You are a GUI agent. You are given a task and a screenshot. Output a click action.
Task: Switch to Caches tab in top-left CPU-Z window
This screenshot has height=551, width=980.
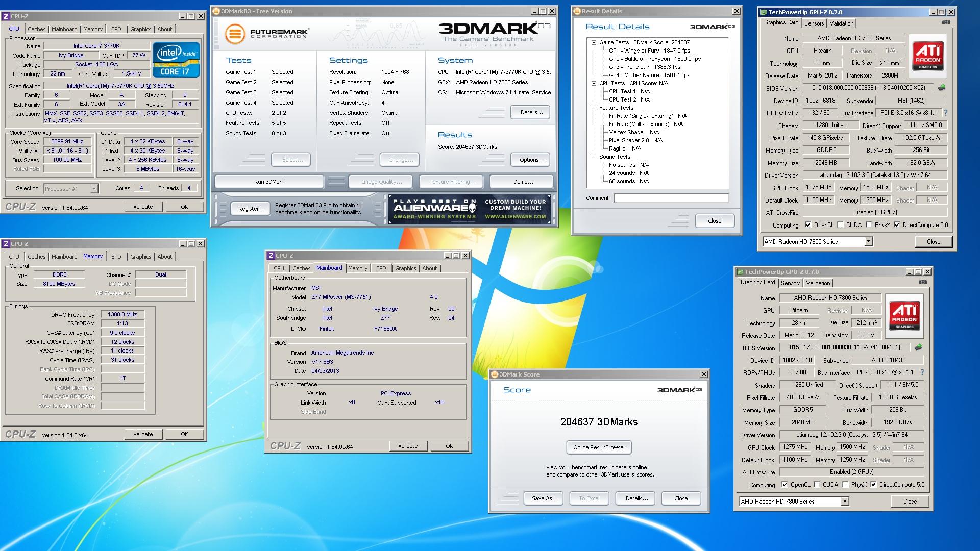point(37,29)
